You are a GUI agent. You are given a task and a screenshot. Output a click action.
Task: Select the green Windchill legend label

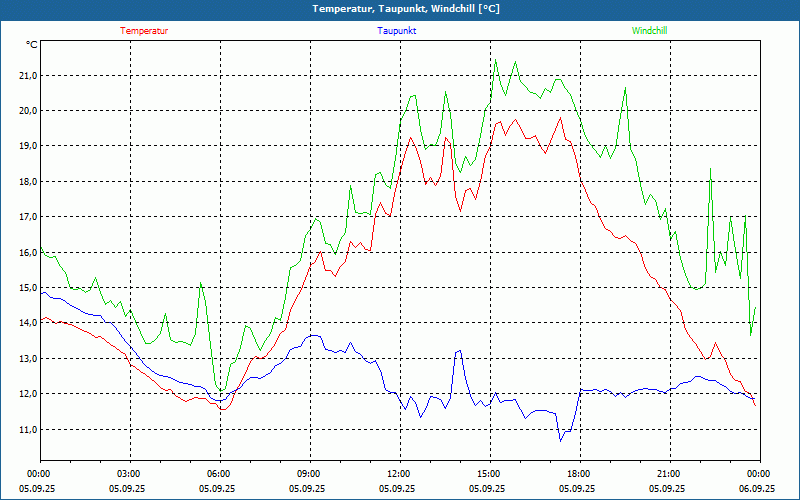point(649,31)
